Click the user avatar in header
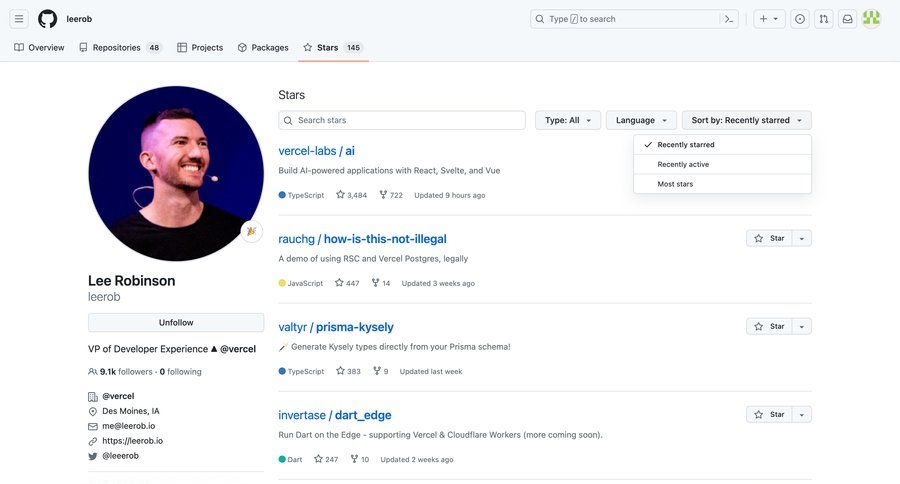The image size is (900, 484). click(871, 19)
